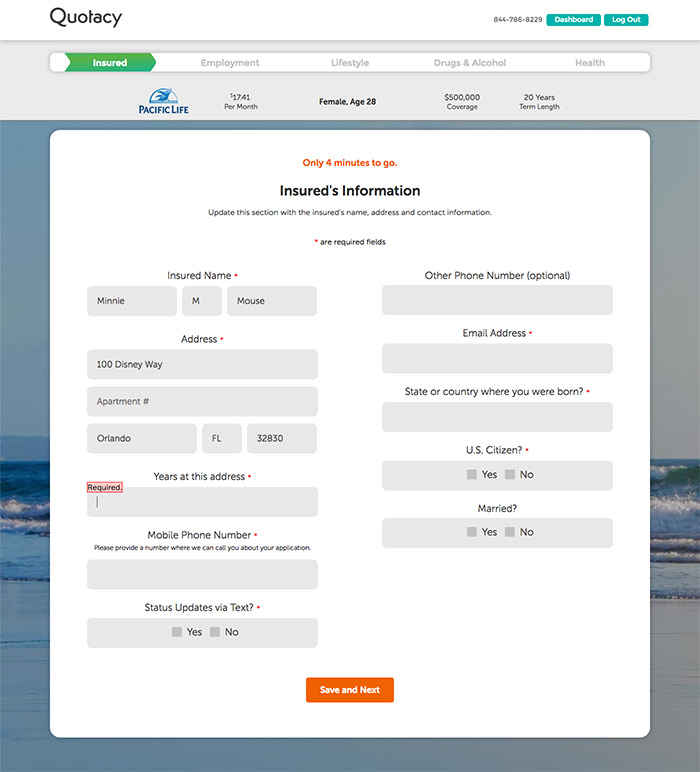Check Yes for U.S. Citizen
The width and height of the screenshot is (700, 772).
click(472, 475)
